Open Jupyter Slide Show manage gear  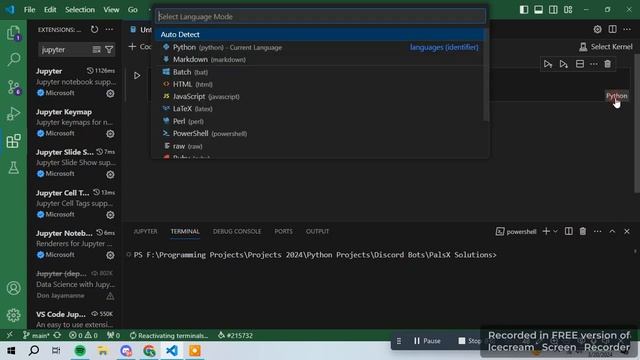[110, 174]
